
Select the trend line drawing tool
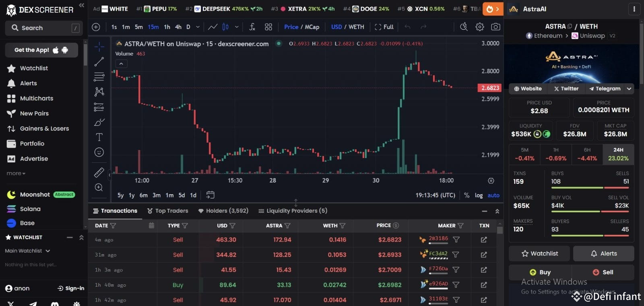tap(99, 62)
